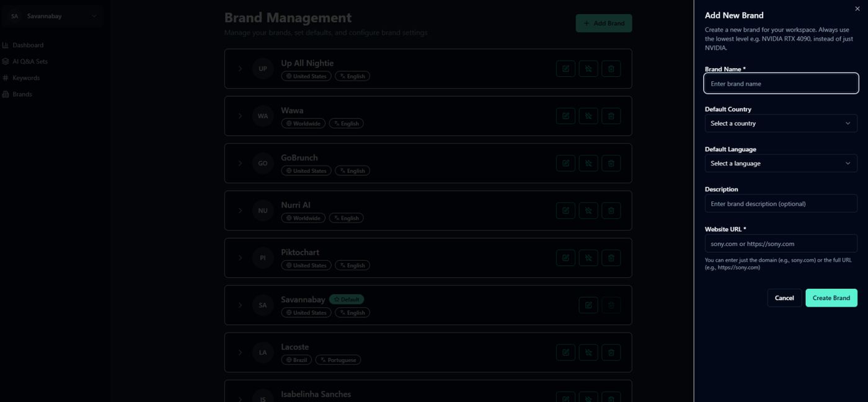Screen dimensions: 868x402
Task: Delete the Nurri AI brand
Action: 611,211
